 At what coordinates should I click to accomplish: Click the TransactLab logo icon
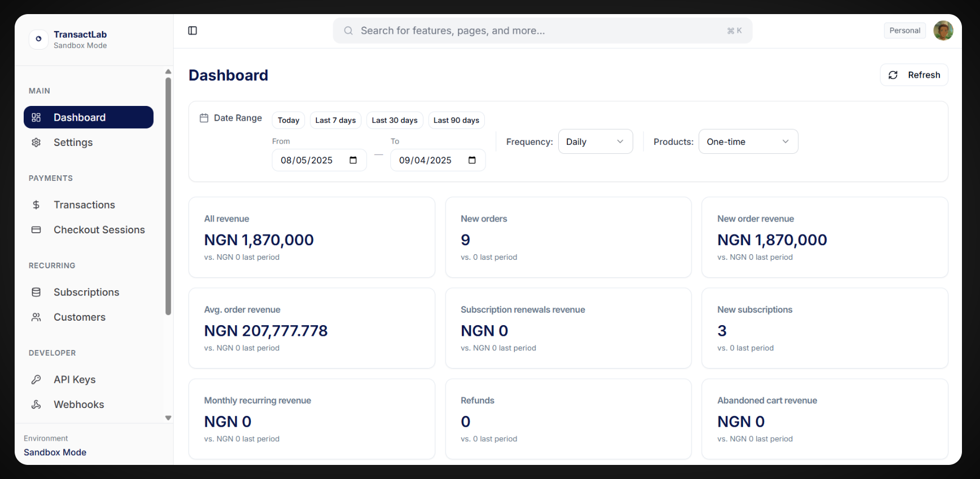click(38, 39)
